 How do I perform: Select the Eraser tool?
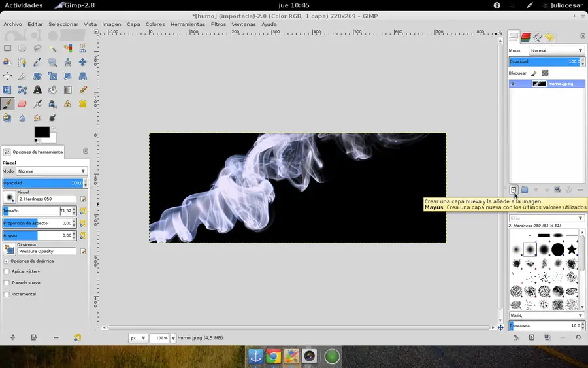22,104
